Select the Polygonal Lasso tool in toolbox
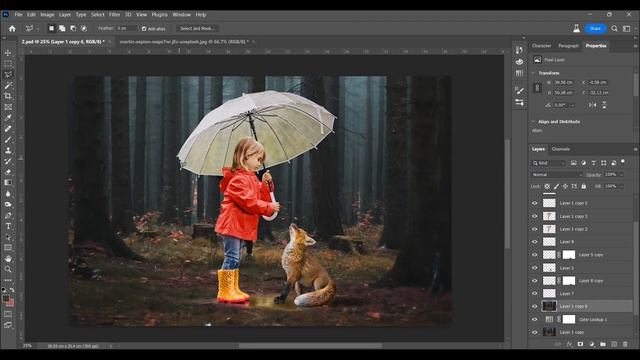The width and height of the screenshot is (640, 360). [8, 74]
